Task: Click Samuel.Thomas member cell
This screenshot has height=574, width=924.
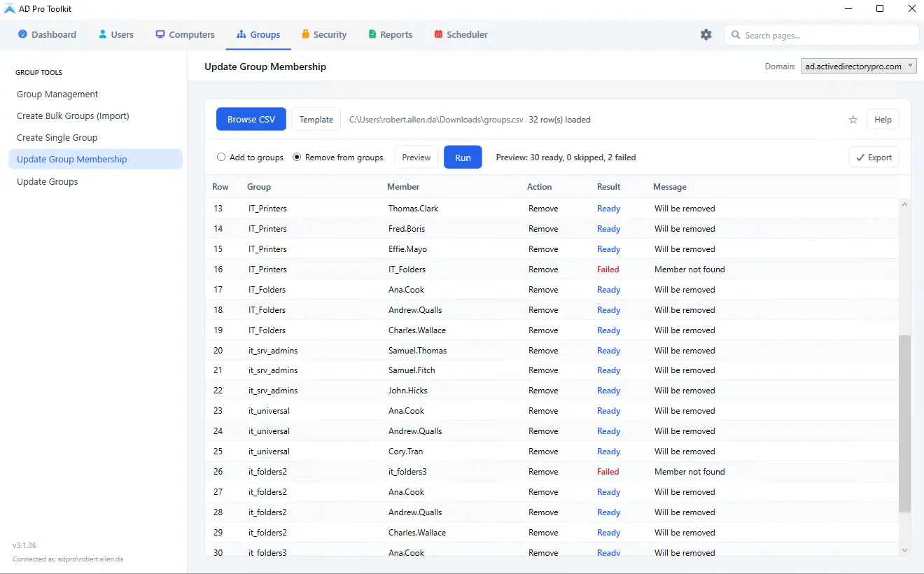Action: (x=417, y=351)
